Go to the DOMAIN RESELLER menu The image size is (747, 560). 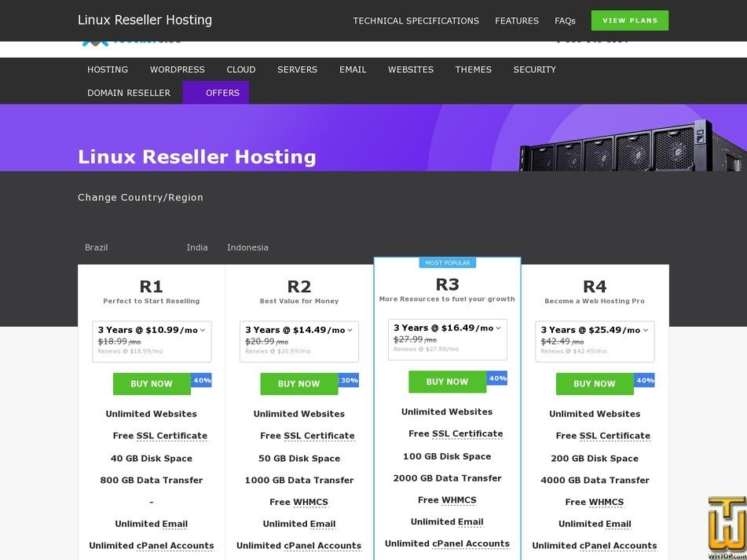click(129, 93)
